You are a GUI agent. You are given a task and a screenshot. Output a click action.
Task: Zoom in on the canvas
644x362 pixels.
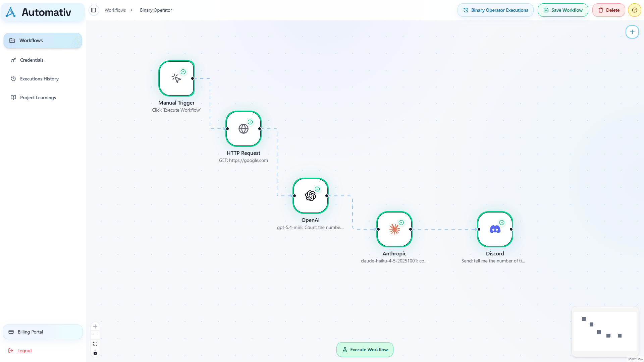(x=95, y=326)
